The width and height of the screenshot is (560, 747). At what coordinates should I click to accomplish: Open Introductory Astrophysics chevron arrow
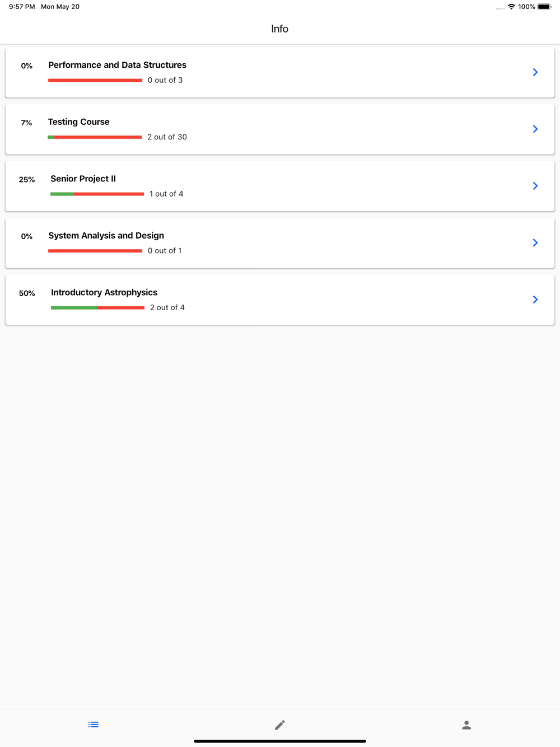tap(535, 300)
